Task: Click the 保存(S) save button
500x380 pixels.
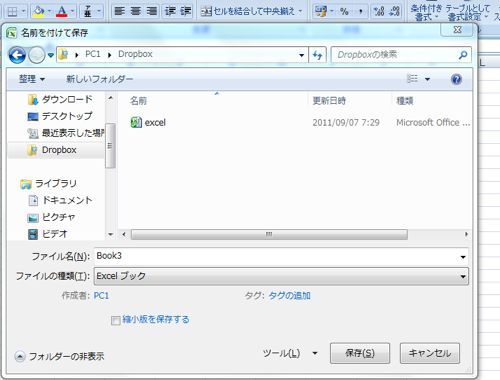Action: pyautogui.click(x=360, y=353)
